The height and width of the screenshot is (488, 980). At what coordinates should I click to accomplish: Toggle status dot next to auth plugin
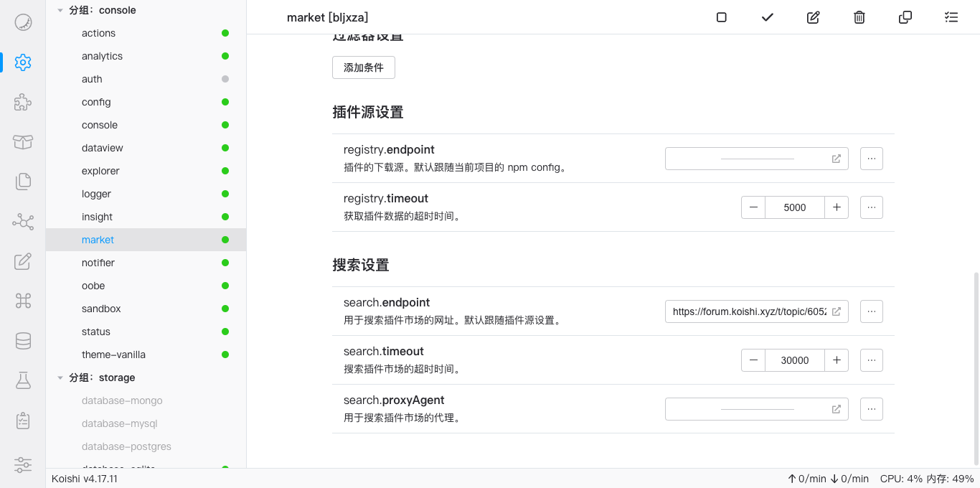225,79
